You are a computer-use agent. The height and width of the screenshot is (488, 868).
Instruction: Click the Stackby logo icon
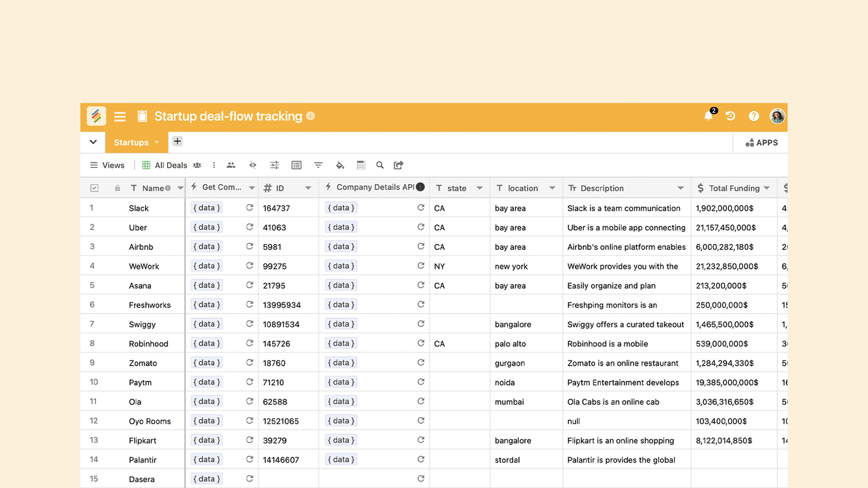pyautogui.click(x=96, y=116)
